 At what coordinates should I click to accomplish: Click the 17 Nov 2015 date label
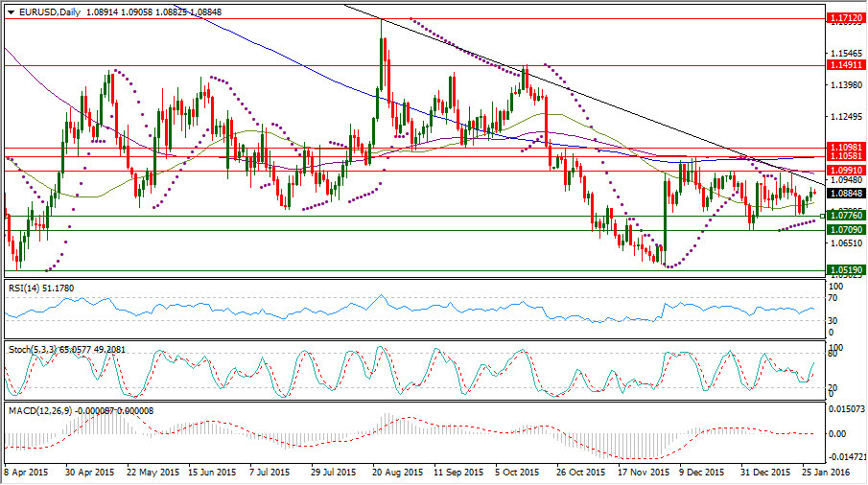pyautogui.click(x=644, y=473)
